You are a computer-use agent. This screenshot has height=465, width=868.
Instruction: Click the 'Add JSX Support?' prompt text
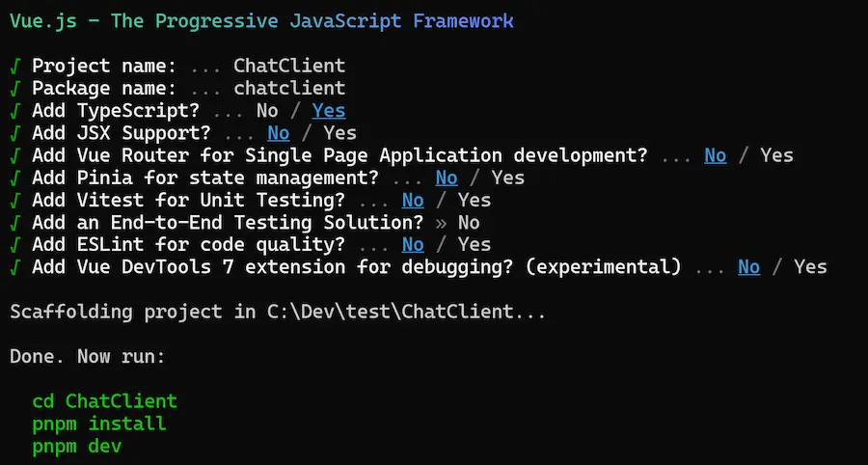point(122,133)
